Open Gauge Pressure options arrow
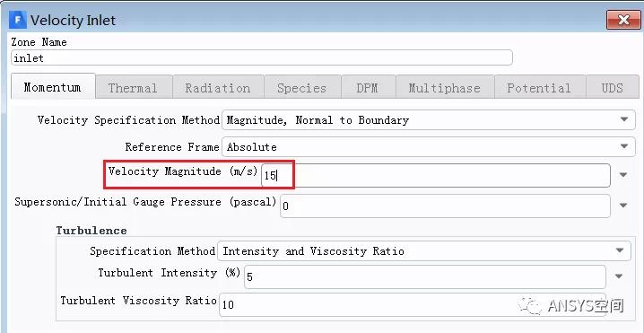This screenshot has height=333, width=644. 623,206
